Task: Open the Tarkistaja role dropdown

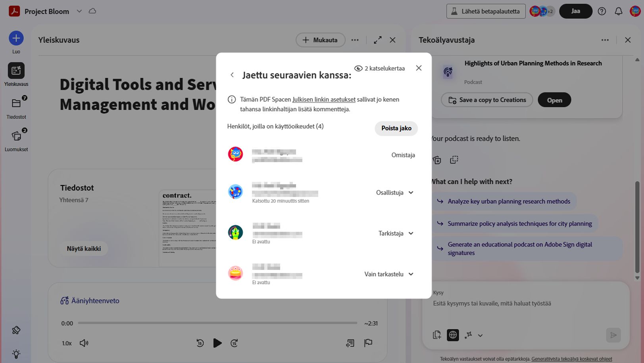Action: [396, 233]
